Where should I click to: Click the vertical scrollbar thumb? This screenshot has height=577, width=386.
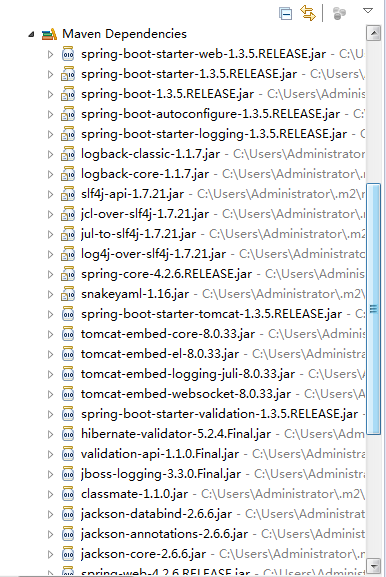tap(373, 309)
